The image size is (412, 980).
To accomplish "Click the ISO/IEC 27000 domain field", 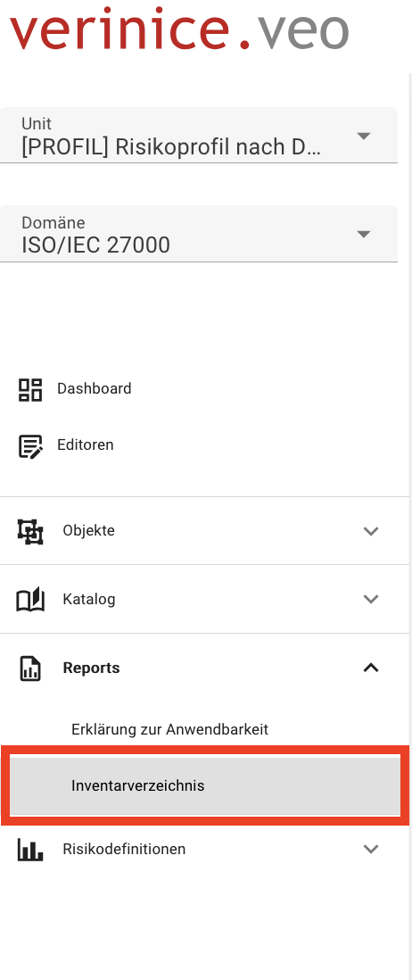I will point(199,235).
